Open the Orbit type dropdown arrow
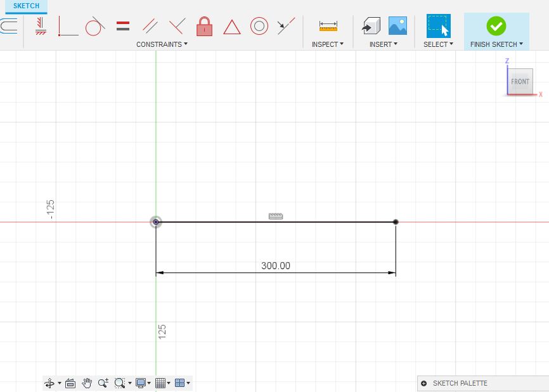This screenshot has width=549, height=392. click(x=60, y=383)
